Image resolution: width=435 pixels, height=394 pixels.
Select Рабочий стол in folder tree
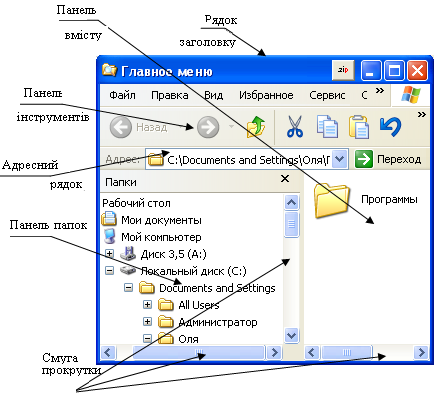coord(136,203)
